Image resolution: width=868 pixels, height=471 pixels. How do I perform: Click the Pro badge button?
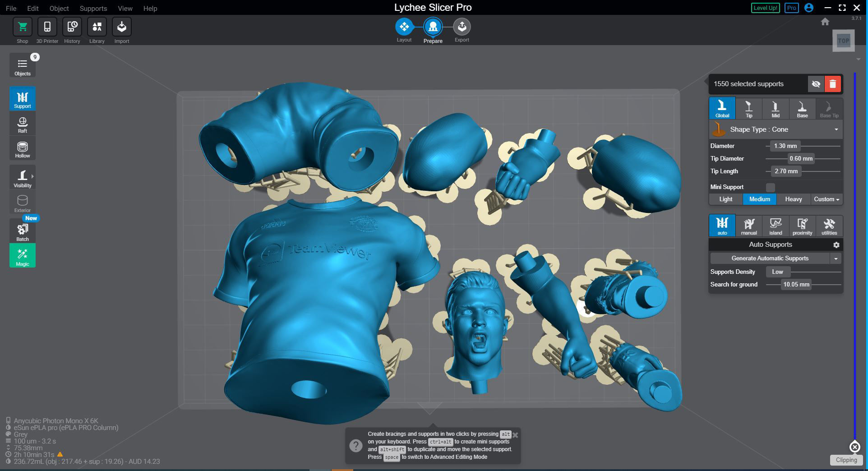[x=791, y=8]
